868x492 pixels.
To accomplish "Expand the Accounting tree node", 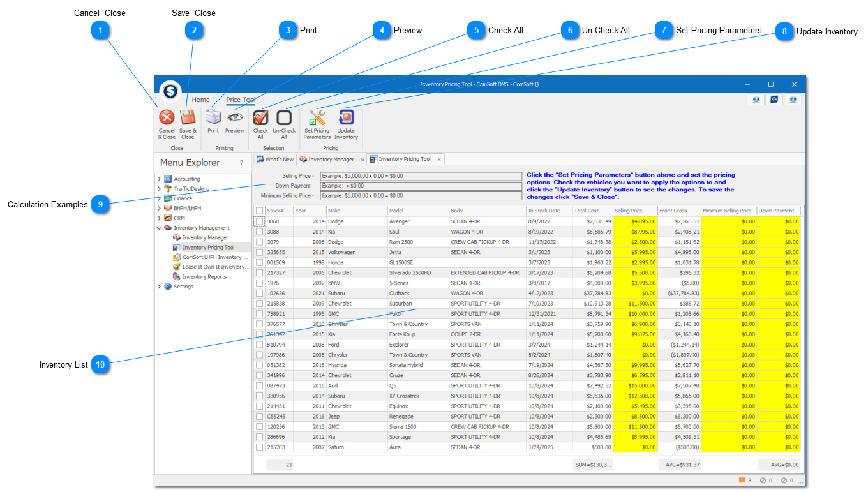I will [x=159, y=179].
